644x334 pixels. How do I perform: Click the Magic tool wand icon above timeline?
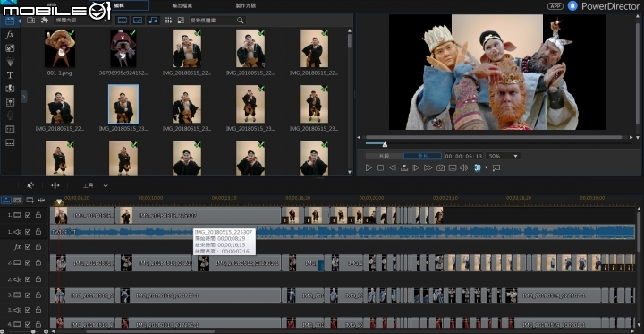(30, 185)
